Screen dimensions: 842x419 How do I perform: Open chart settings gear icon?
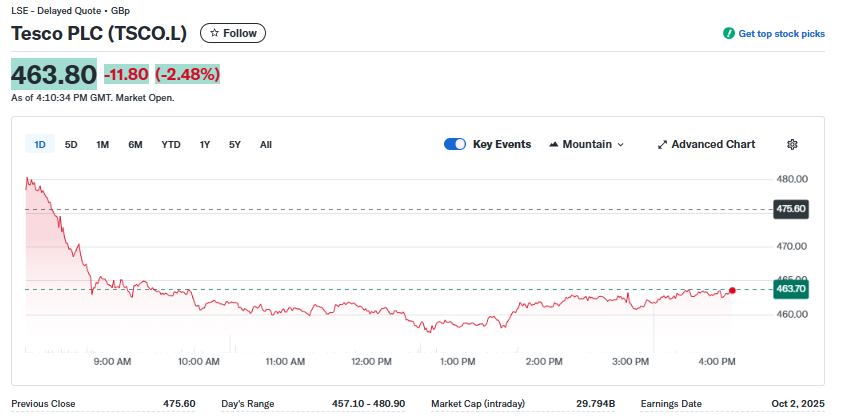[x=792, y=144]
